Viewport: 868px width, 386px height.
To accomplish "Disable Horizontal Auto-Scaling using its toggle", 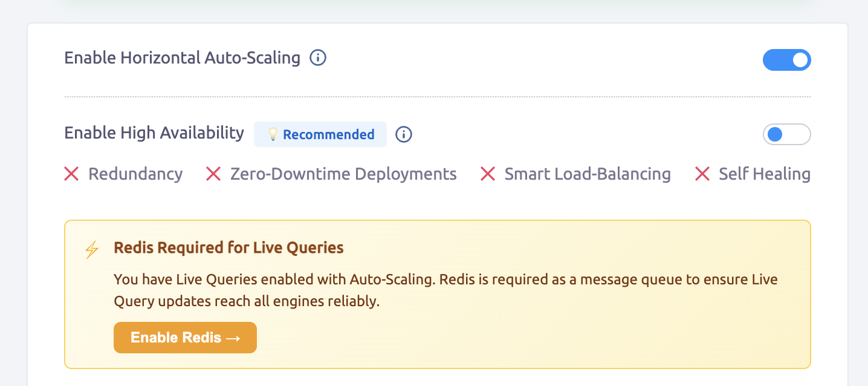I will click(x=787, y=60).
